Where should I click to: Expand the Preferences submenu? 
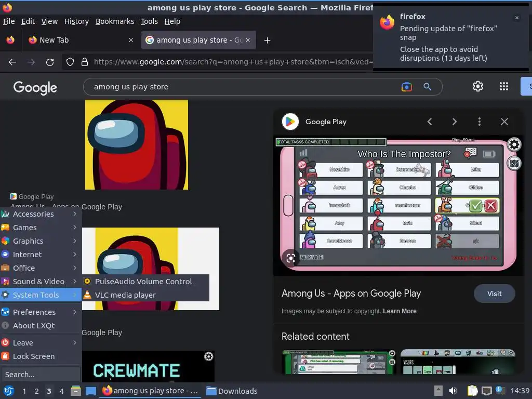41,312
